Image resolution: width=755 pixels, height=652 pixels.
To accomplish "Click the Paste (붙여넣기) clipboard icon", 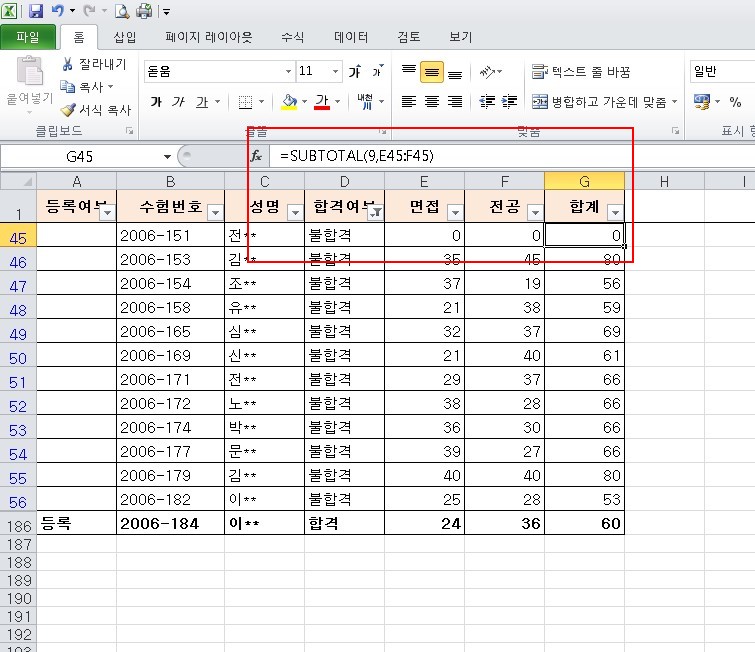I will click(30, 70).
